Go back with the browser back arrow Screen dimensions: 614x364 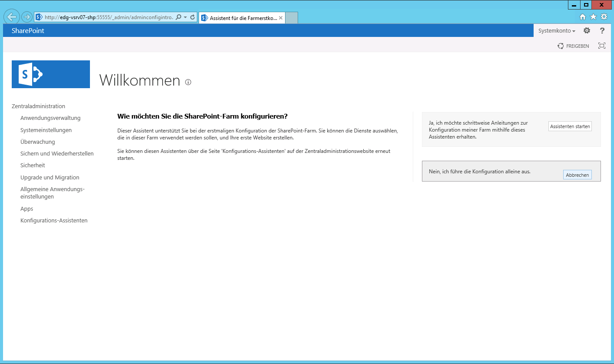12,17
